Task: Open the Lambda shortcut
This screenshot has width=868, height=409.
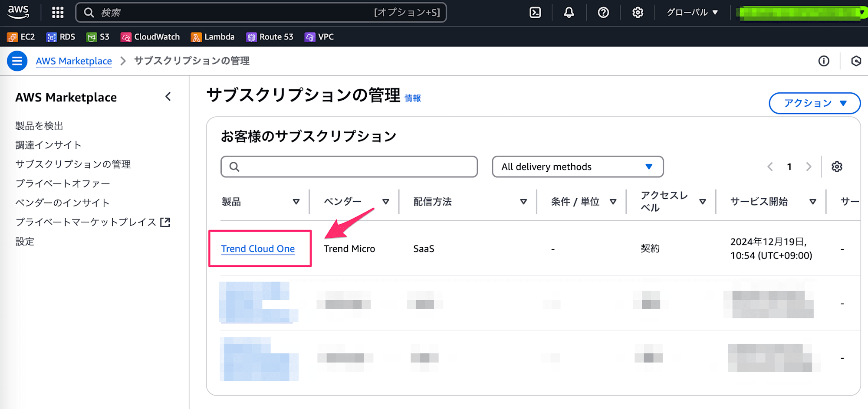Action: pos(213,37)
